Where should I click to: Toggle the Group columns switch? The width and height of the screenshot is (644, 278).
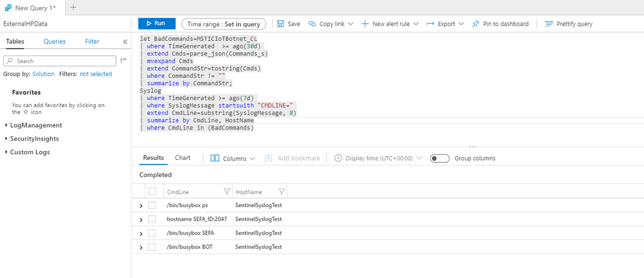pyautogui.click(x=440, y=158)
